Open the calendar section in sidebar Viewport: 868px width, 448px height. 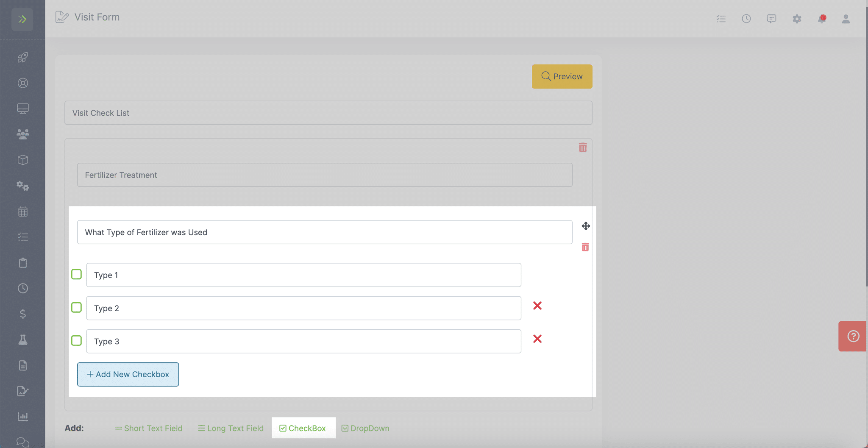(23, 211)
